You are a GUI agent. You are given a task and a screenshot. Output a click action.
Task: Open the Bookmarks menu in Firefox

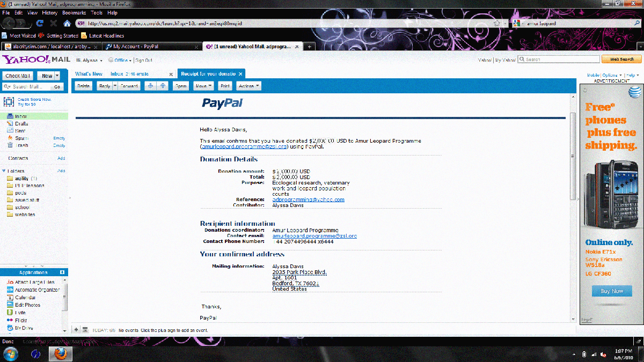[74, 12]
